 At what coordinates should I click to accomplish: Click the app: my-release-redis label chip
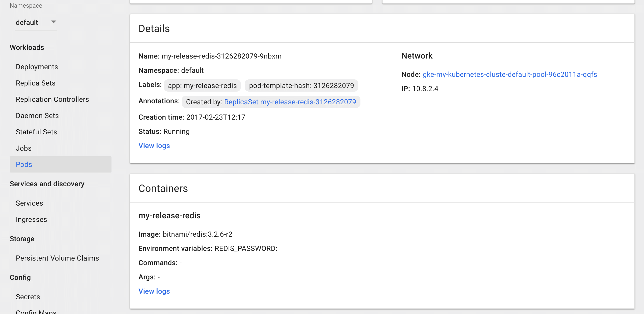[202, 85]
